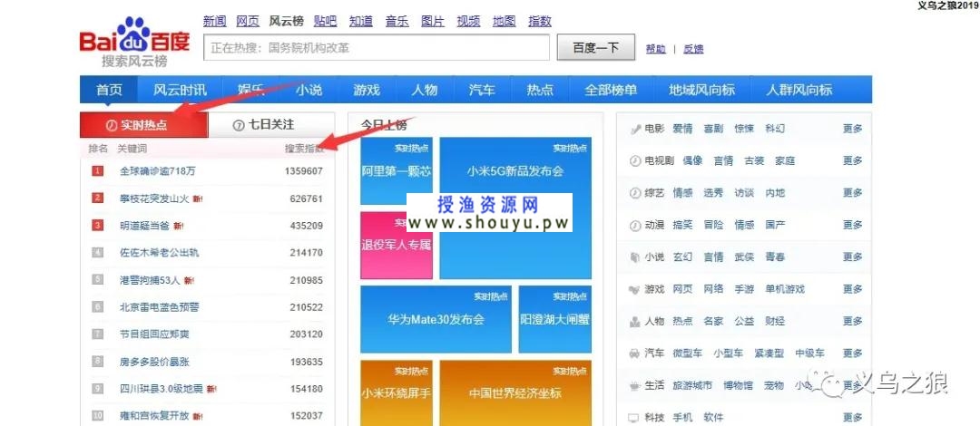980x426 pixels.
Task: Open the 小米5G新品发布会 tile
Action: pyautogui.click(x=515, y=208)
